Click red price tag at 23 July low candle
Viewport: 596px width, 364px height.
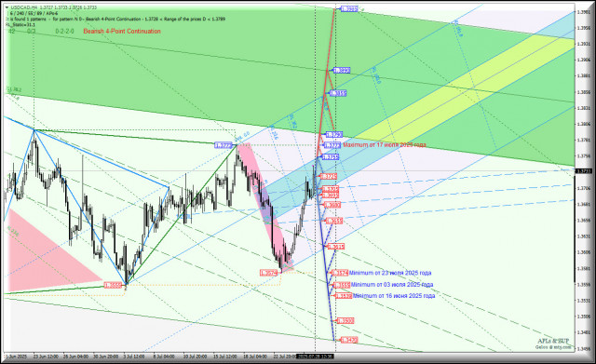[269, 273]
